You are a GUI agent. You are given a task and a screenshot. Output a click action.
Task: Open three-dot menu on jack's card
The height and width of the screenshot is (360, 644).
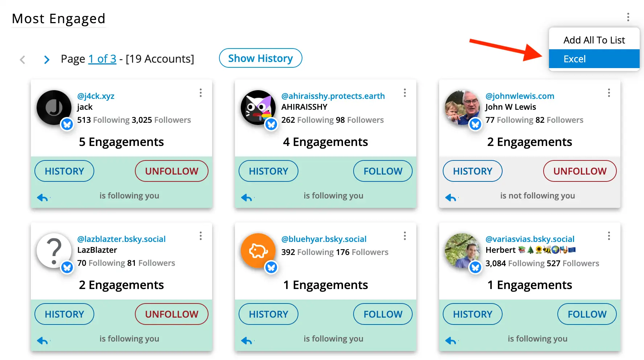pyautogui.click(x=201, y=93)
